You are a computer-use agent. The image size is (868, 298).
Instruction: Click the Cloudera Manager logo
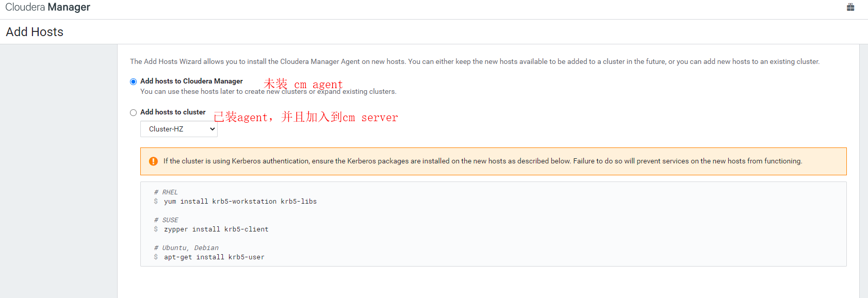pyautogui.click(x=47, y=7)
